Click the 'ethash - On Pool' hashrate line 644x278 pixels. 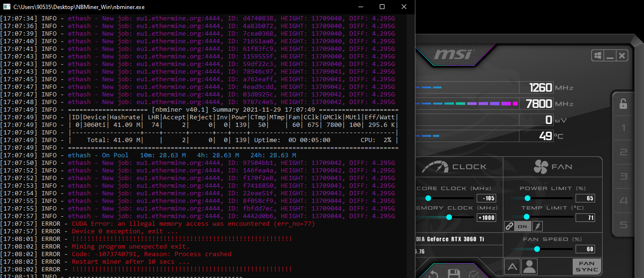tap(182, 155)
